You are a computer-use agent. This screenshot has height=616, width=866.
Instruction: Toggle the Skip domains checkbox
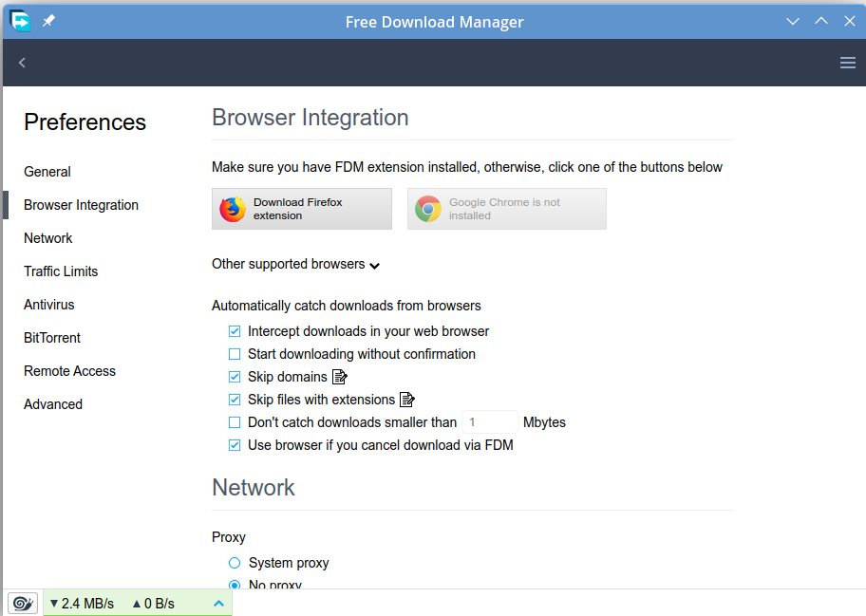pos(235,377)
